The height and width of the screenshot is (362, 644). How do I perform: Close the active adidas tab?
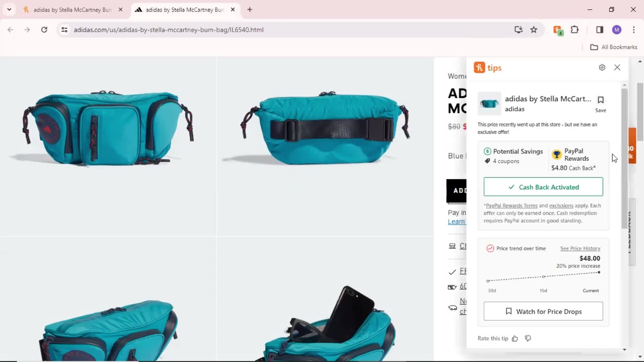tap(233, 10)
